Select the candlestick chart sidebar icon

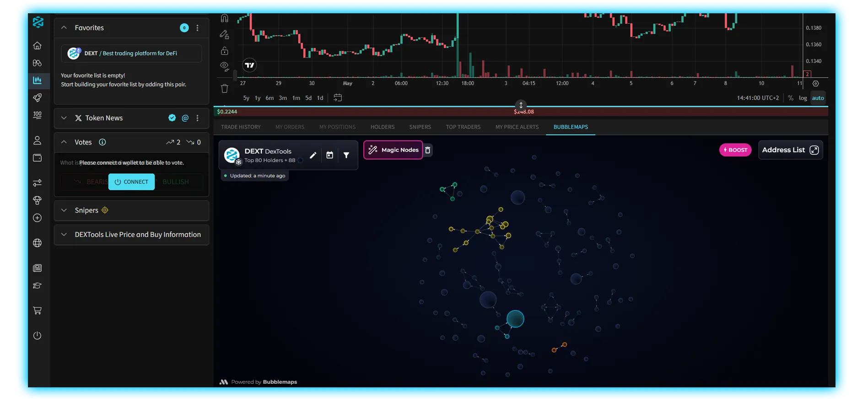click(38, 80)
